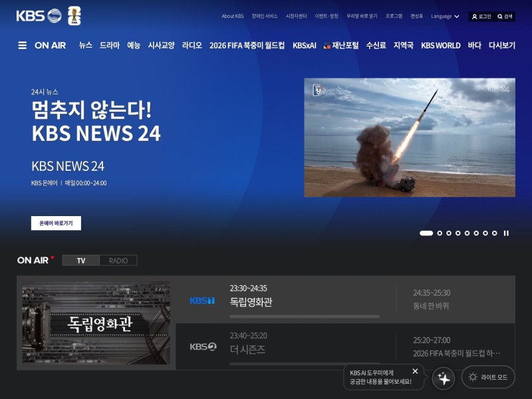Screen dimensions: 532x399
Task: Close the KBS AI helper tooltip
Action: 415,371
